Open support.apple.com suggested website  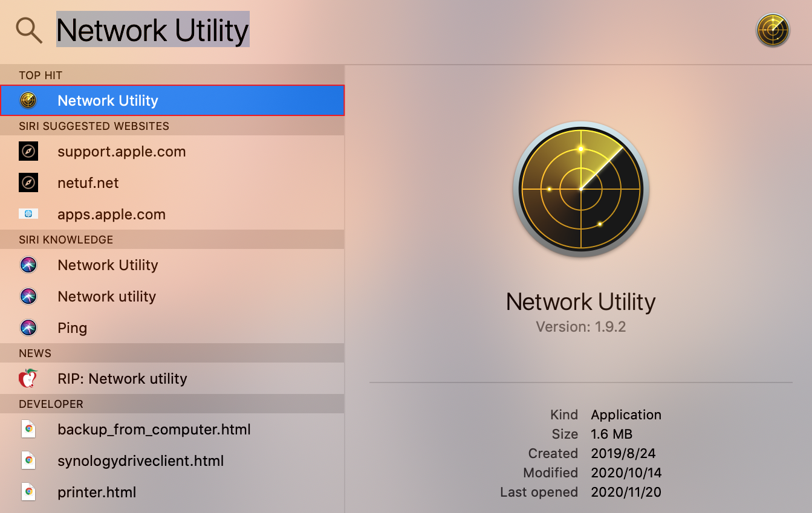click(172, 151)
